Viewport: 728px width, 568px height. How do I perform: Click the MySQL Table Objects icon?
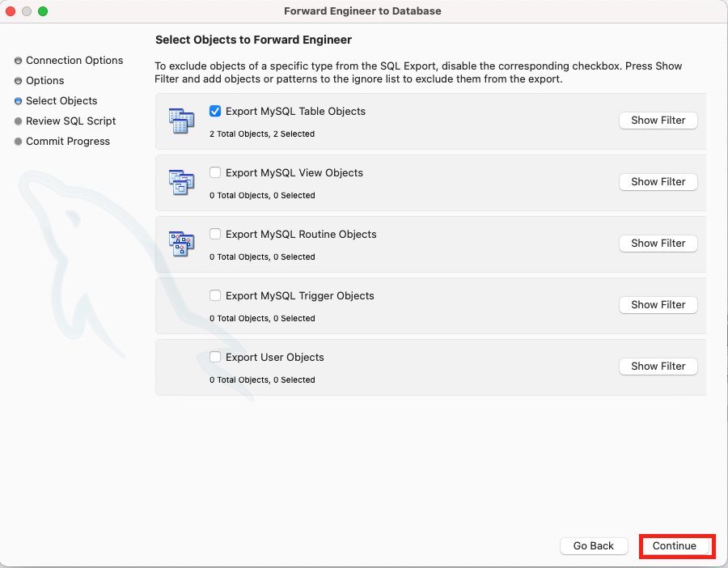click(x=181, y=121)
